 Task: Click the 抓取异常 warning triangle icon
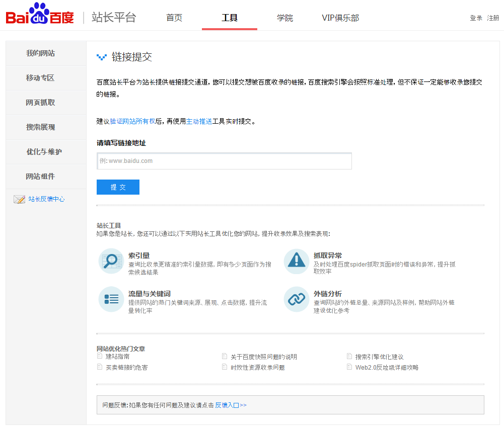[296, 262]
